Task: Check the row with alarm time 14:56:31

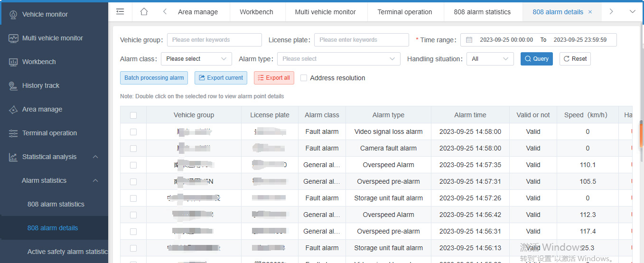Action: [133, 232]
